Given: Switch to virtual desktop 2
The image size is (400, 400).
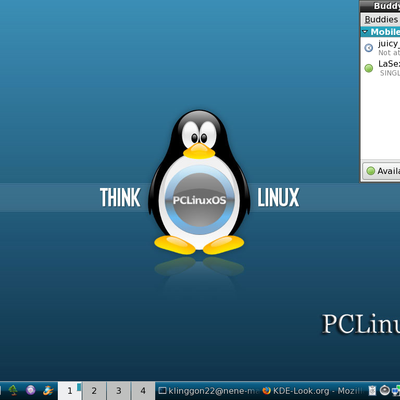Looking at the screenshot, I should point(94,391).
